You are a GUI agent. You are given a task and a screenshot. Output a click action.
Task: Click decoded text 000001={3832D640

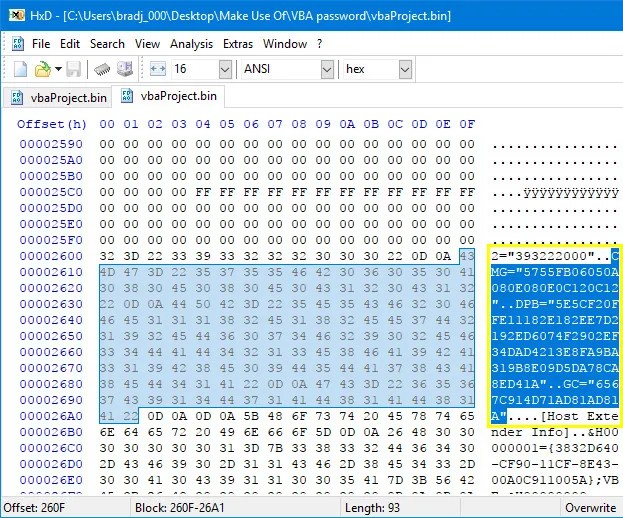[x=555, y=448]
